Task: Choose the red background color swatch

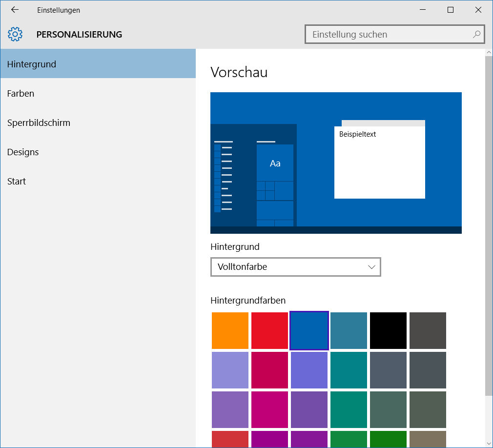Action: pos(269,330)
